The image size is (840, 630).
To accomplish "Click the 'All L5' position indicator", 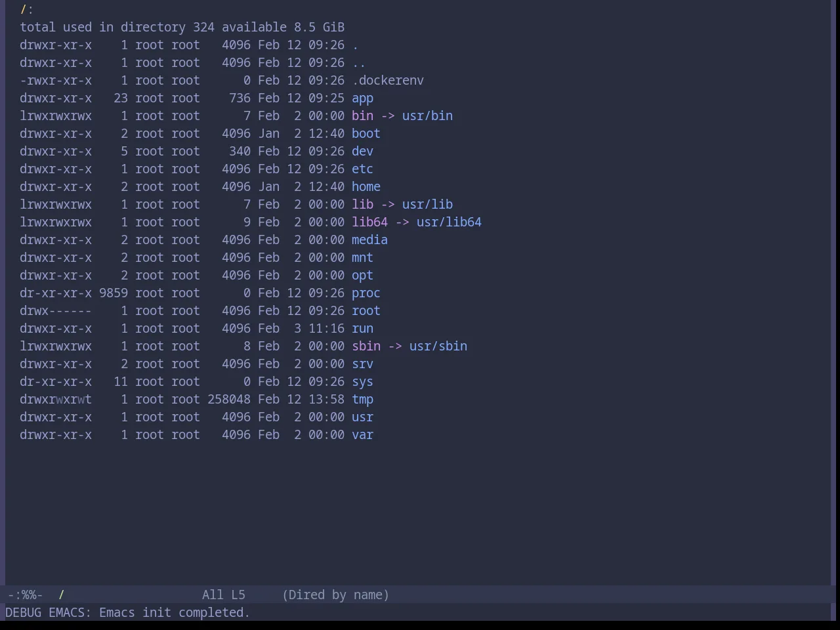I will click(223, 595).
